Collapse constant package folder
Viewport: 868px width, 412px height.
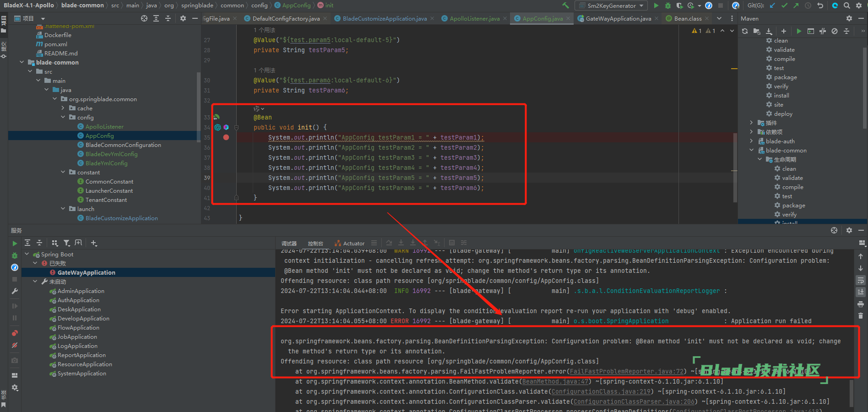click(63, 172)
